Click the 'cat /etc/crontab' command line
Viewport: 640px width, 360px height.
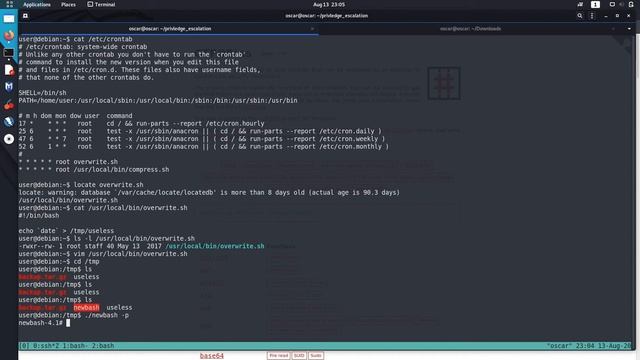(x=76, y=39)
